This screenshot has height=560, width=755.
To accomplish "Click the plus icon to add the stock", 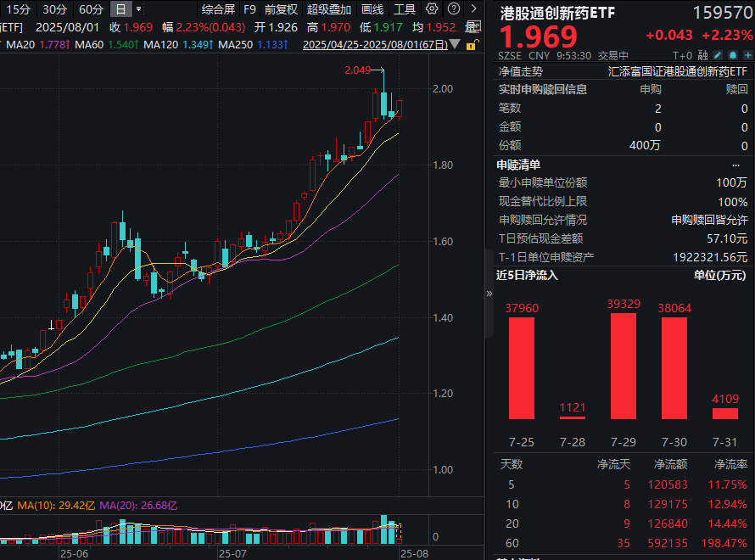I will [747, 54].
